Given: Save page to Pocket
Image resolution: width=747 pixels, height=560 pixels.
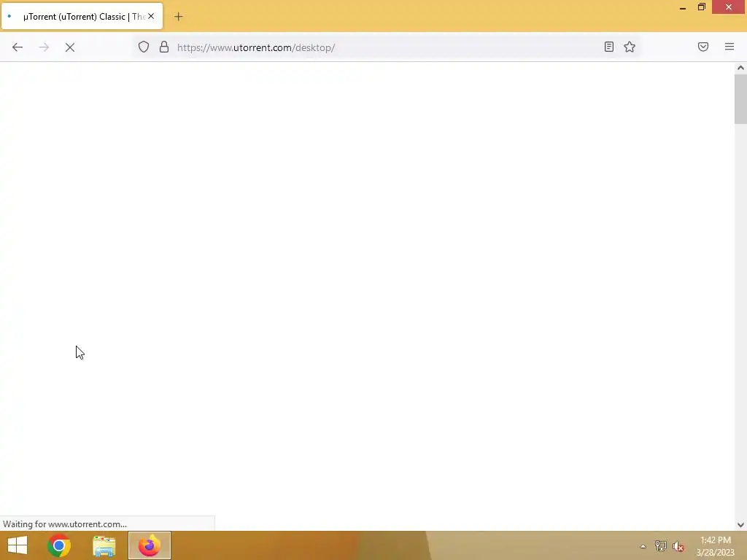Looking at the screenshot, I should tap(703, 47).
